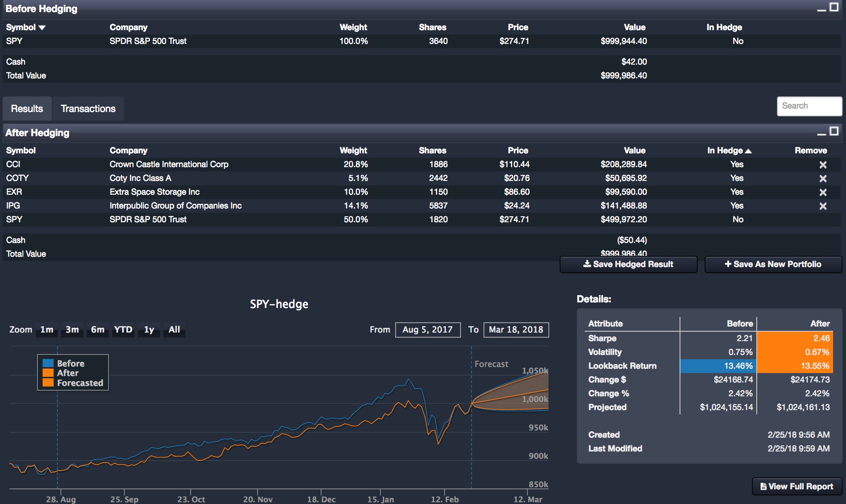Remove IPG using its X icon
Screen dimensions: 846x504
[823, 205]
